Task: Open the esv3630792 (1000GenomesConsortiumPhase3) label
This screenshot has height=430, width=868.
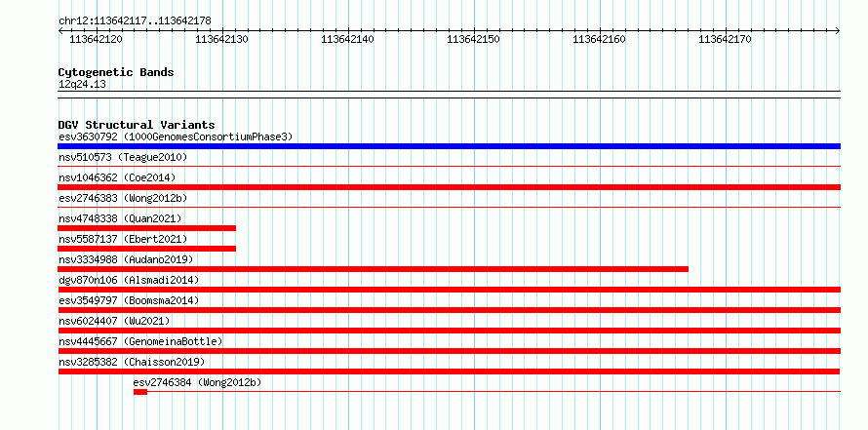Action: coord(176,137)
